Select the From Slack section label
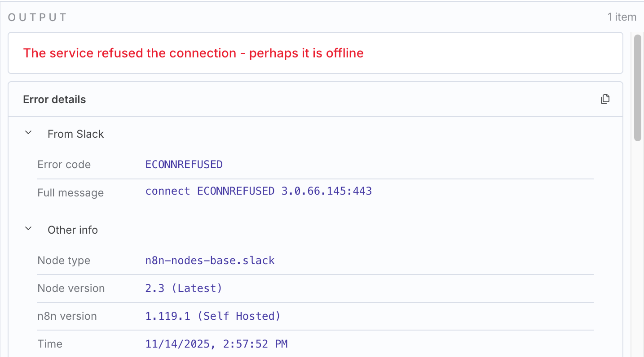 coord(75,134)
